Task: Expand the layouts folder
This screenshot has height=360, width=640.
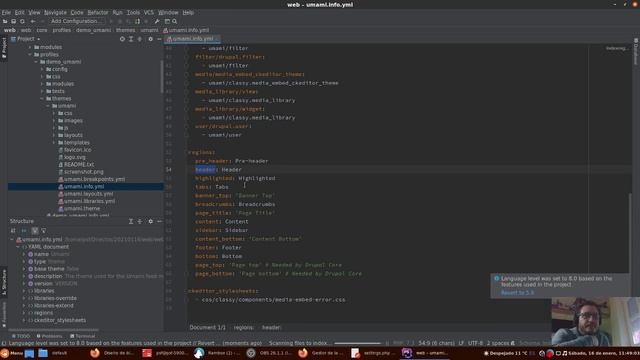Action: 53,135
